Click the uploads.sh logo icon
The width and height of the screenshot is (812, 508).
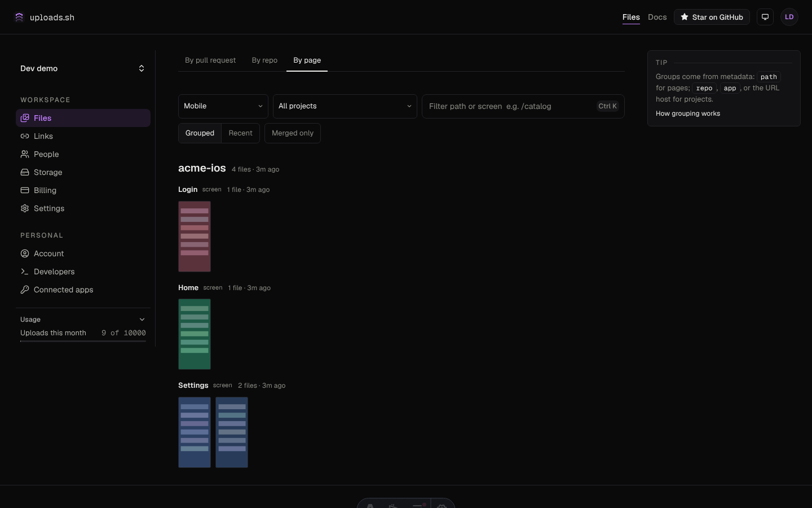pyautogui.click(x=19, y=17)
